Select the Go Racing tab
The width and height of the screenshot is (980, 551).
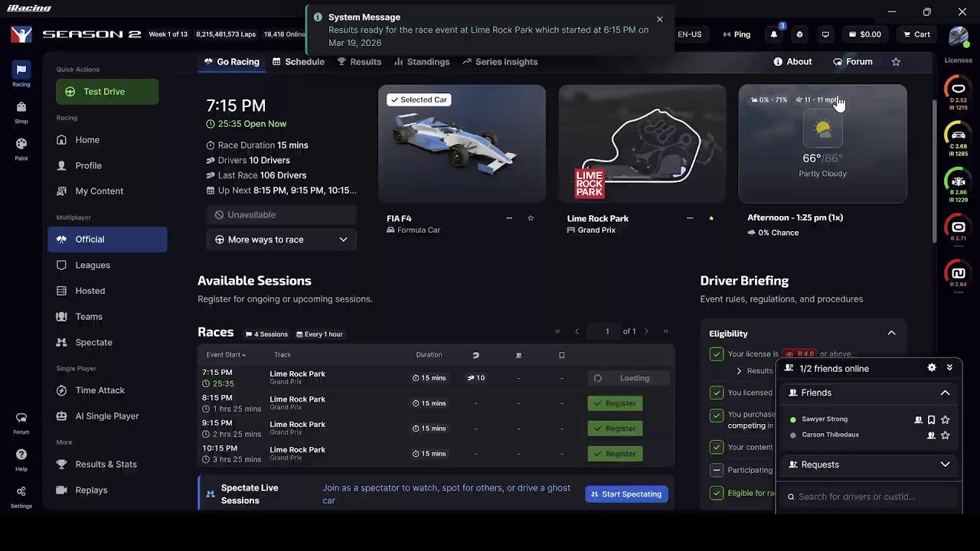click(x=231, y=62)
